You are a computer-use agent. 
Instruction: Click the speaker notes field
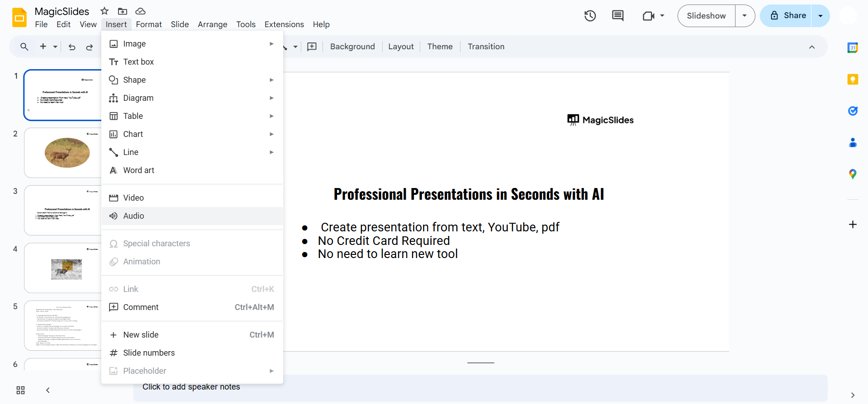tap(479, 387)
